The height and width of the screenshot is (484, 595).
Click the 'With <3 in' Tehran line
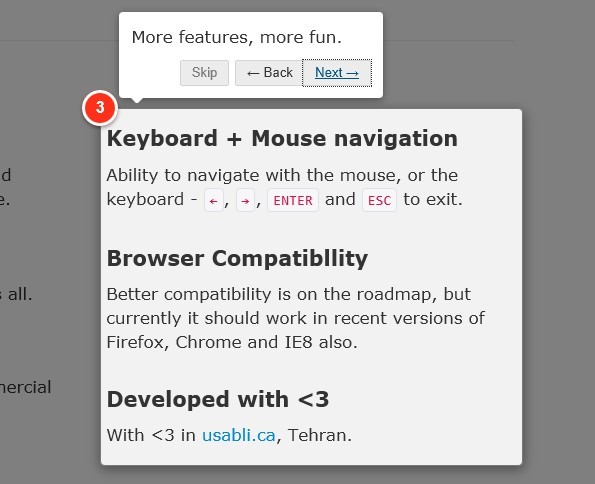229,435
